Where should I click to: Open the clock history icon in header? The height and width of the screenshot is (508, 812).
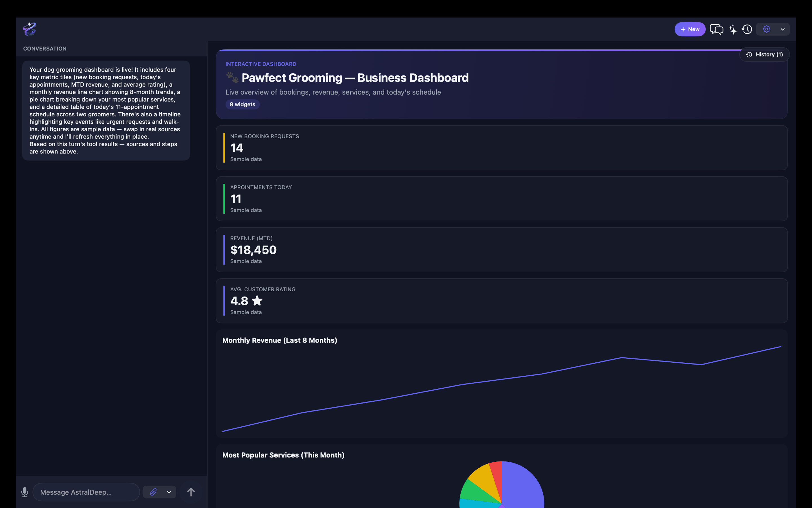[x=747, y=29]
